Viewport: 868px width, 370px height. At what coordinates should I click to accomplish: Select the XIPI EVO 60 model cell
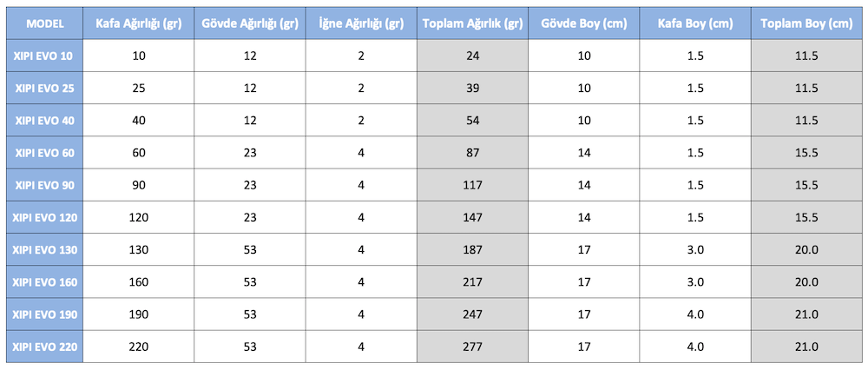click(x=44, y=152)
